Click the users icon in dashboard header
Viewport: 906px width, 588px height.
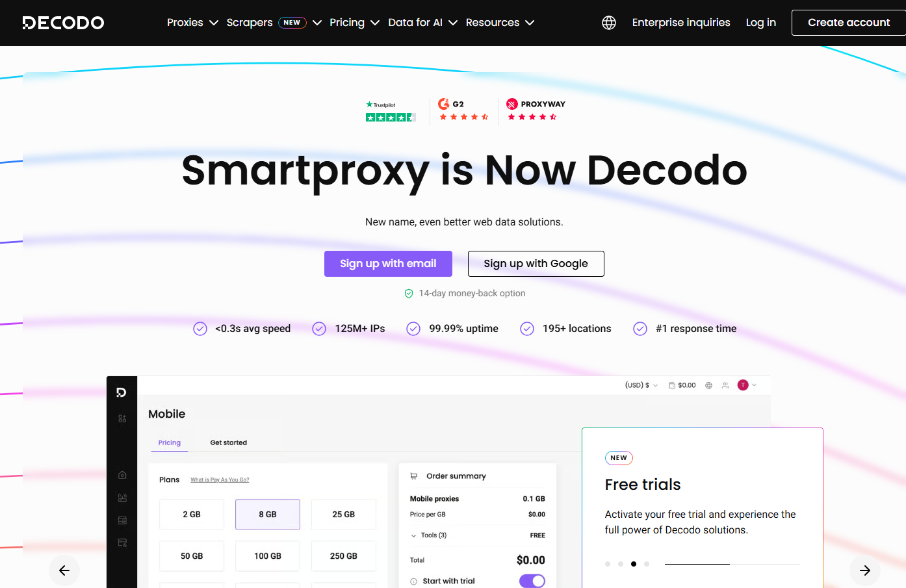pos(725,385)
